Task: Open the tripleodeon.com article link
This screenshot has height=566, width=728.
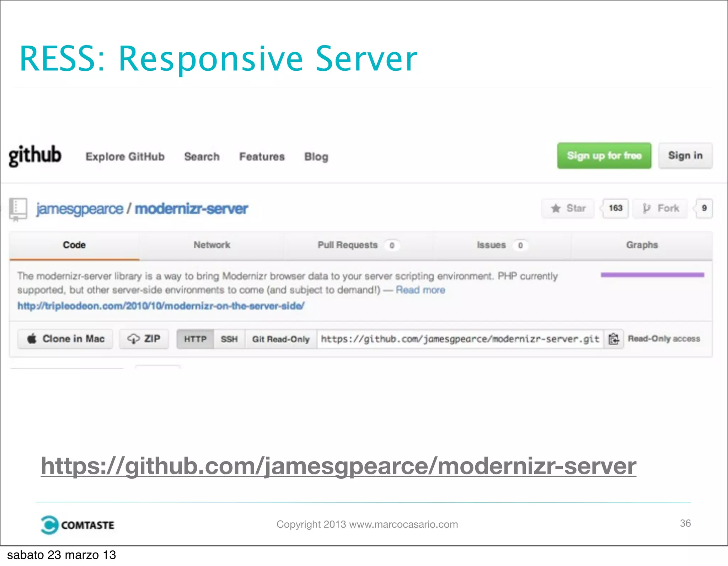Action: pos(161,306)
